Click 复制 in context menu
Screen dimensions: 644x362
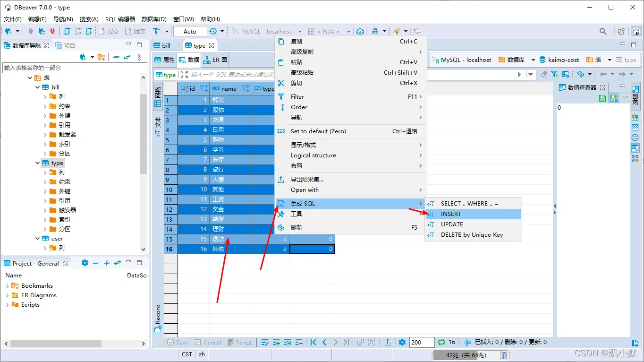(x=351, y=42)
